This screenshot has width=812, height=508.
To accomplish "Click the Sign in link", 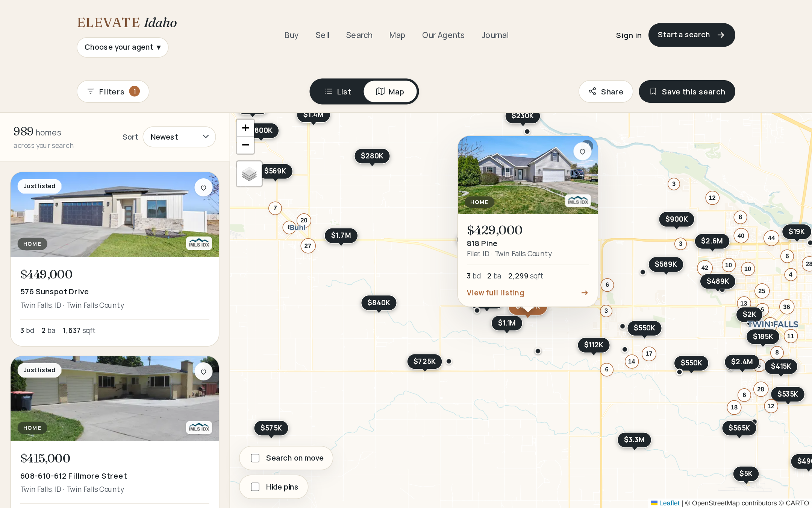I will (x=629, y=35).
